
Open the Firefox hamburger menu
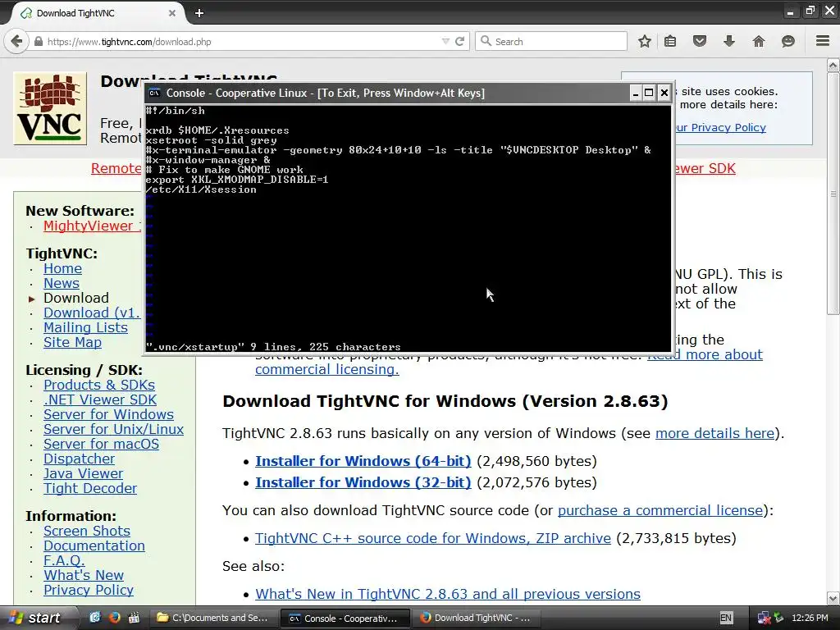823,41
